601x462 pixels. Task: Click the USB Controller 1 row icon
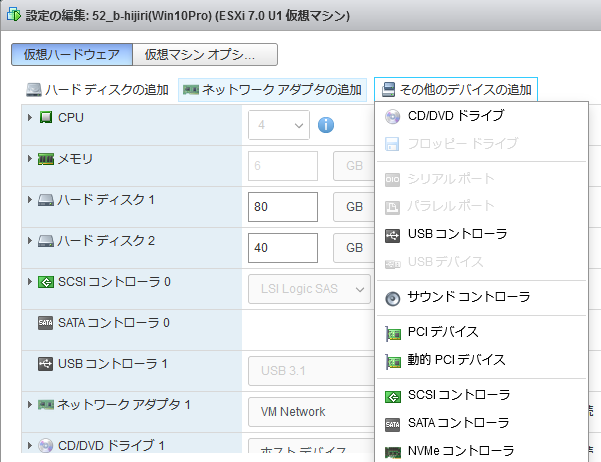pos(45,364)
